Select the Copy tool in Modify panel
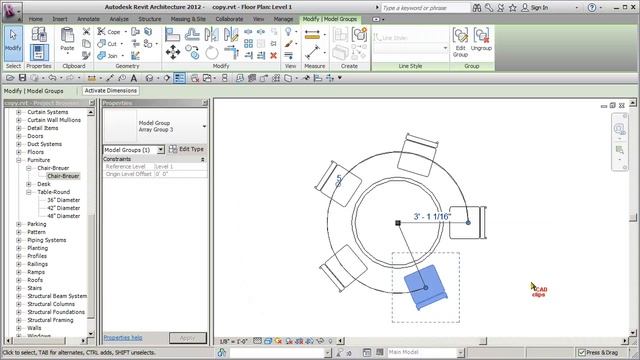Image resolution: width=640 pixels, height=360 pixels. 192,52
